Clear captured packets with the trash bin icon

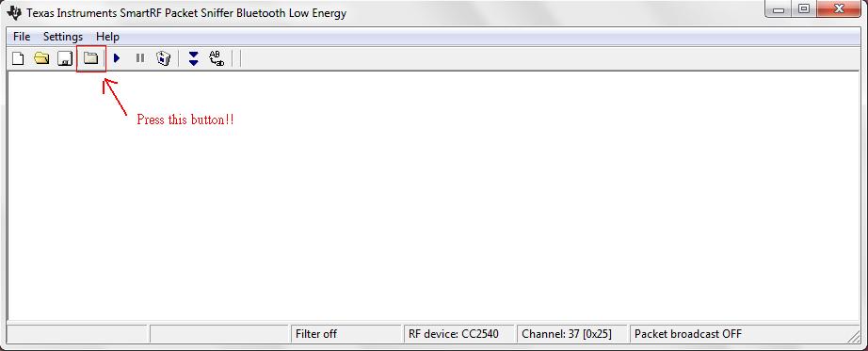pos(163,58)
